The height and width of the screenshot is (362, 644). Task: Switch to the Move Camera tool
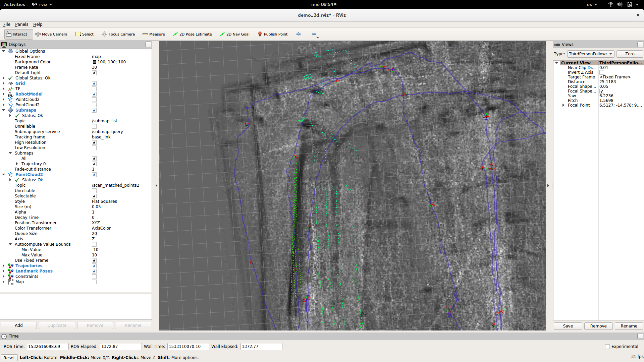(51, 34)
